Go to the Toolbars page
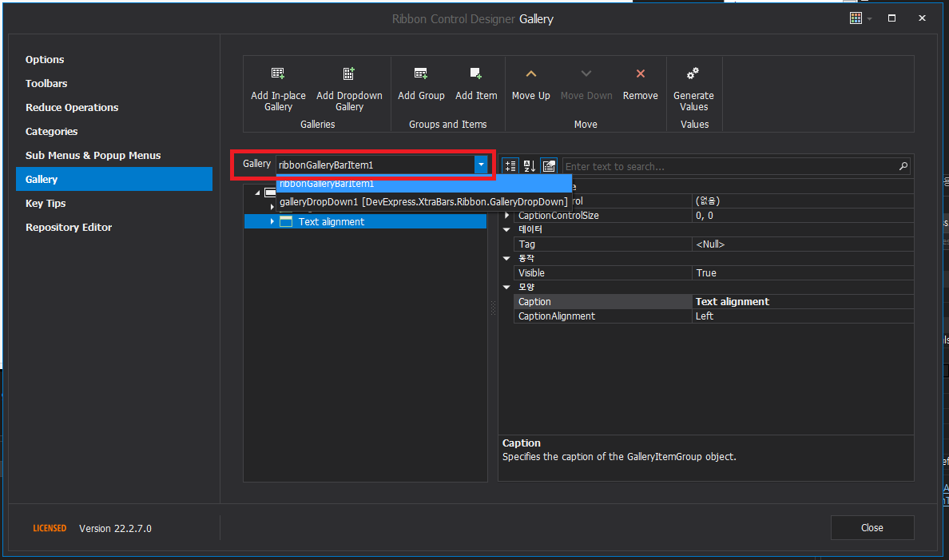Screen dimensions: 949x560 pos(46,84)
